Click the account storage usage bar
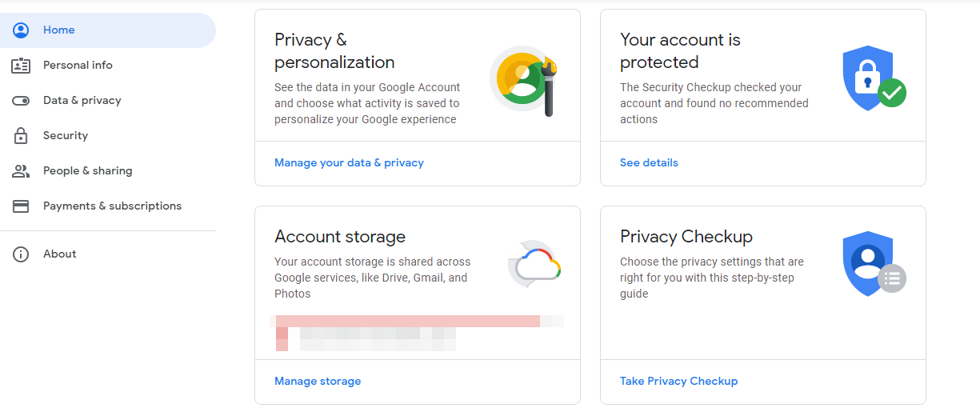This screenshot has width=980, height=420. point(408,321)
